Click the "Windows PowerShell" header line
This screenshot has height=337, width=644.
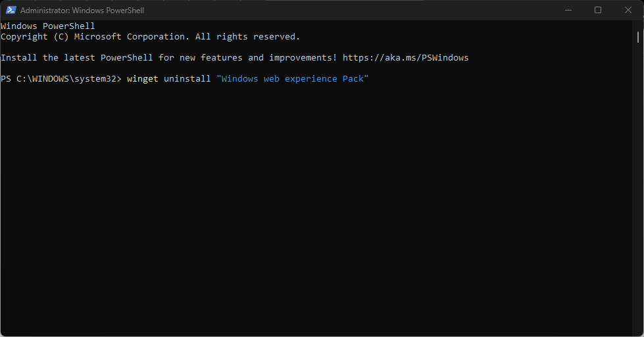tap(47, 26)
